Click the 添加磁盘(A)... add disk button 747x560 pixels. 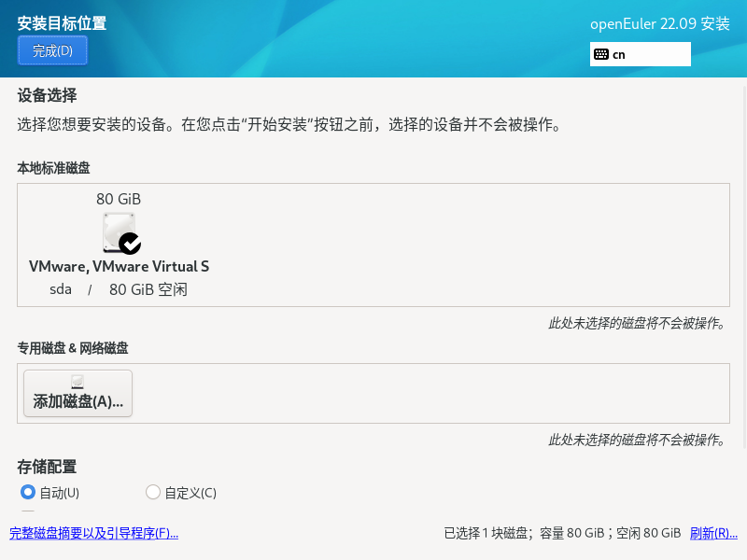click(78, 393)
